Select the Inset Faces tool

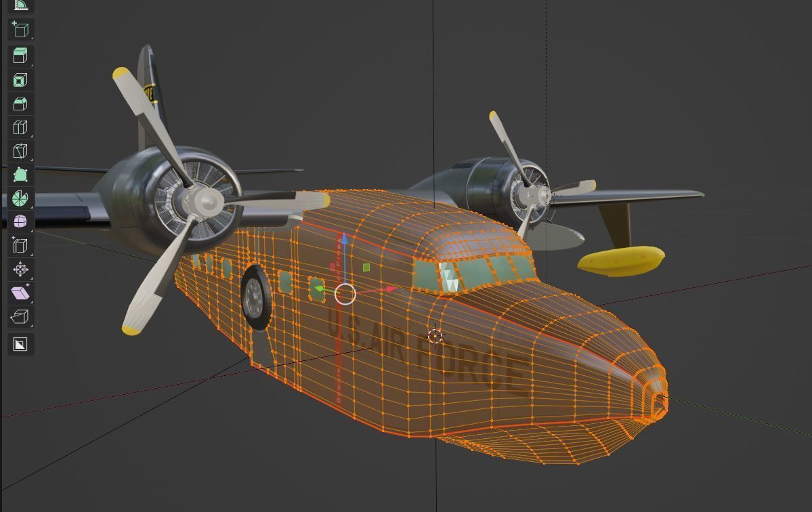pyautogui.click(x=20, y=80)
